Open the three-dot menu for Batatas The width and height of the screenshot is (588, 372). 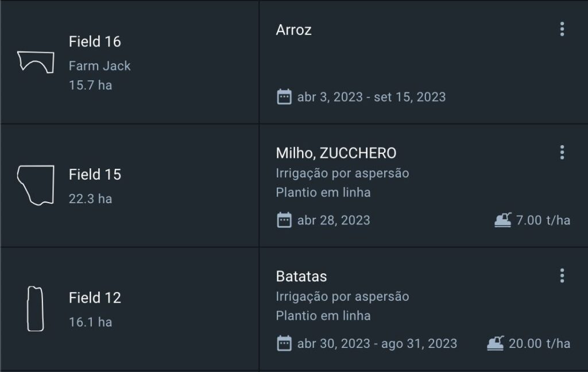[x=562, y=276]
